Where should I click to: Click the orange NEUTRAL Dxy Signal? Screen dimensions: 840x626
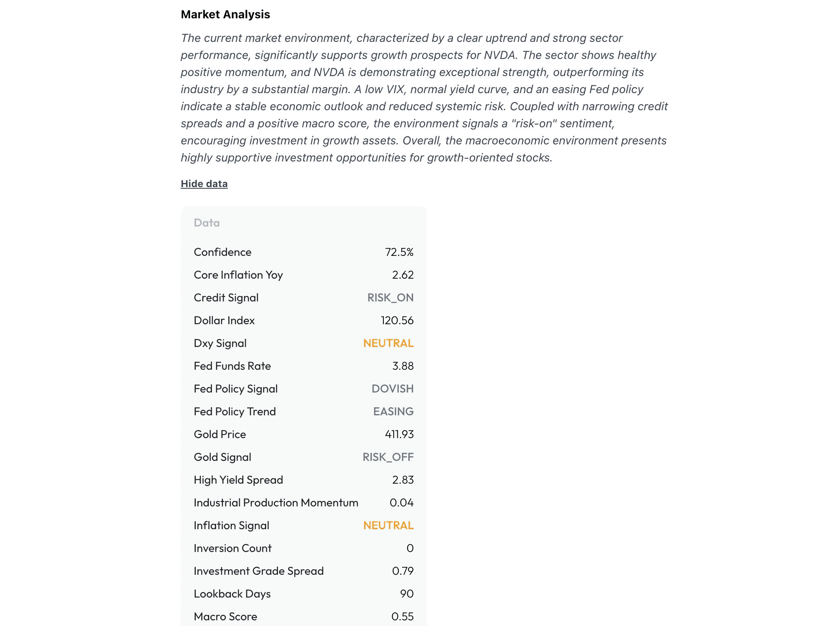pos(387,343)
